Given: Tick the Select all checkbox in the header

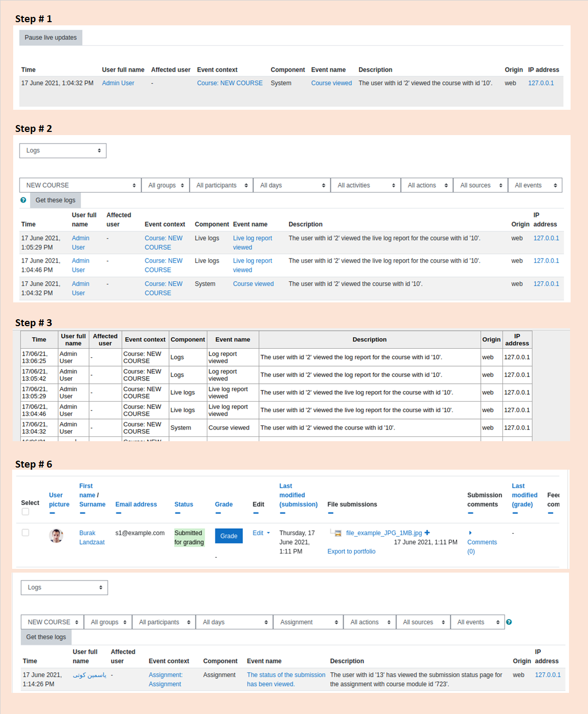Looking at the screenshot, I should click(25, 512).
